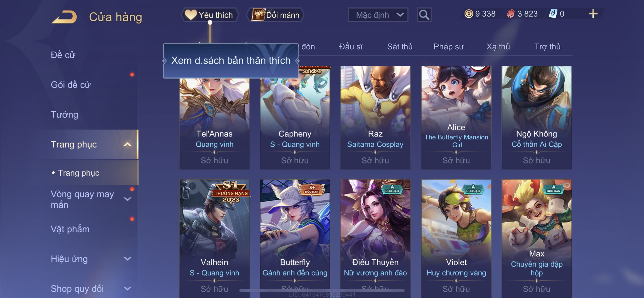
Task: Click the chest icon on Đổi mảnh
Action: (258, 15)
